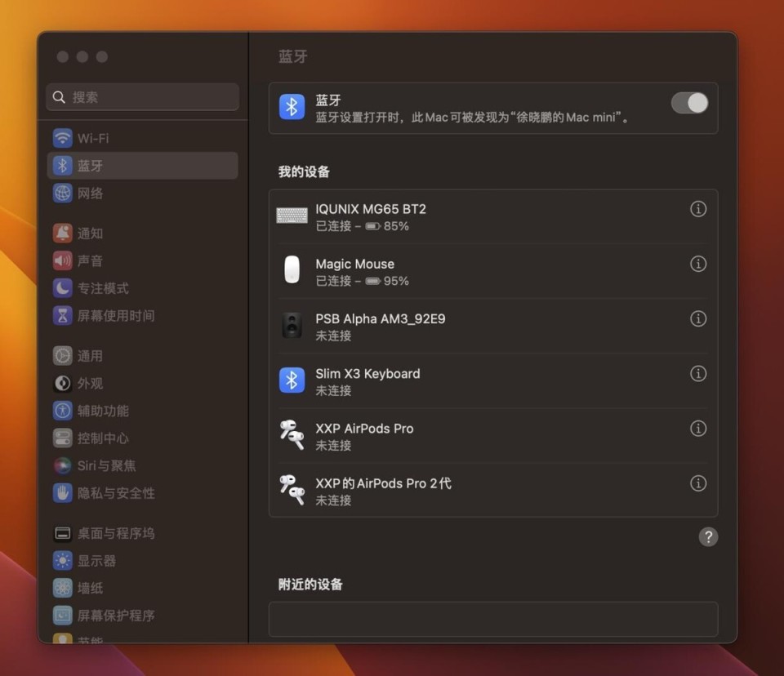Click the 专注模式 moon icon
The image size is (784, 676).
[63, 288]
